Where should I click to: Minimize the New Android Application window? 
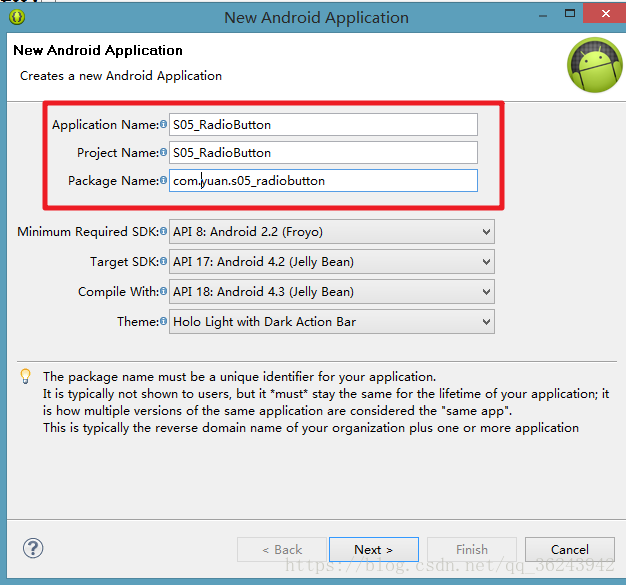click(x=543, y=16)
